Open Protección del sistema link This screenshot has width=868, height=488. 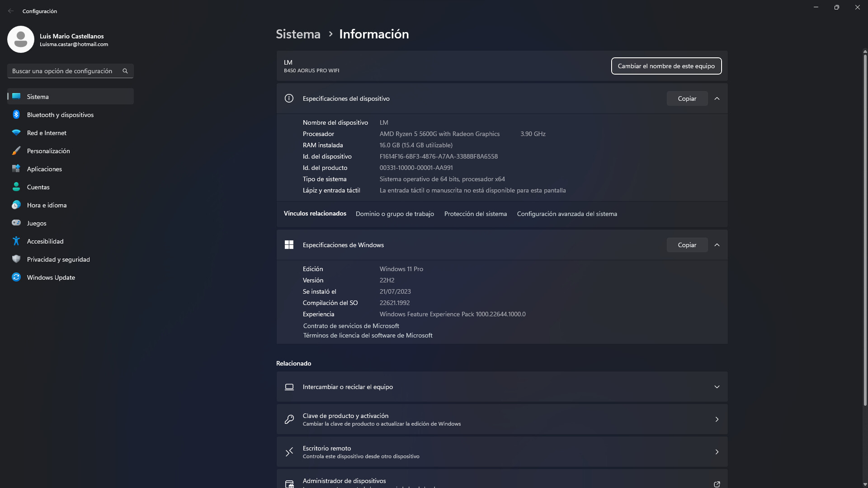[x=476, y=214]
